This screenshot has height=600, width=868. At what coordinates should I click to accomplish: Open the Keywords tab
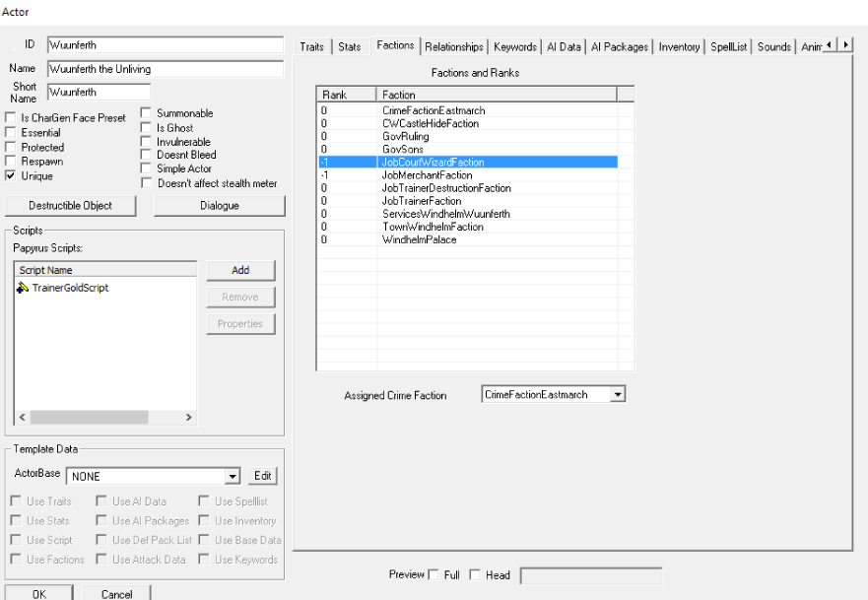515,47
